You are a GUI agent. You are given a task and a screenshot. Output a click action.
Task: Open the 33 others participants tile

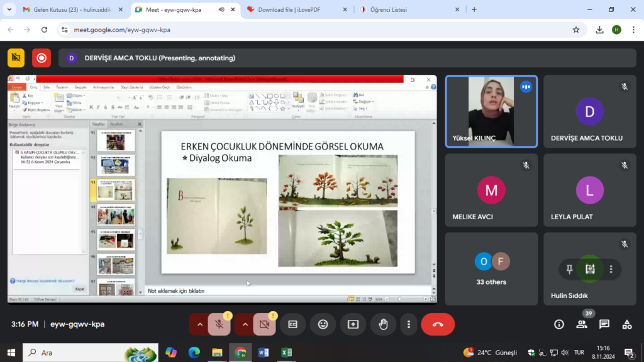click(491, 269)
